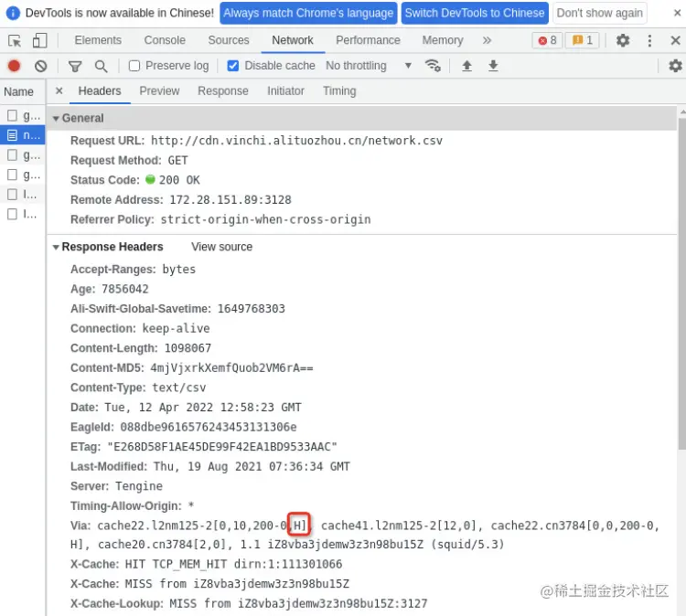Select the bottom l... request row

click(22, 214)
